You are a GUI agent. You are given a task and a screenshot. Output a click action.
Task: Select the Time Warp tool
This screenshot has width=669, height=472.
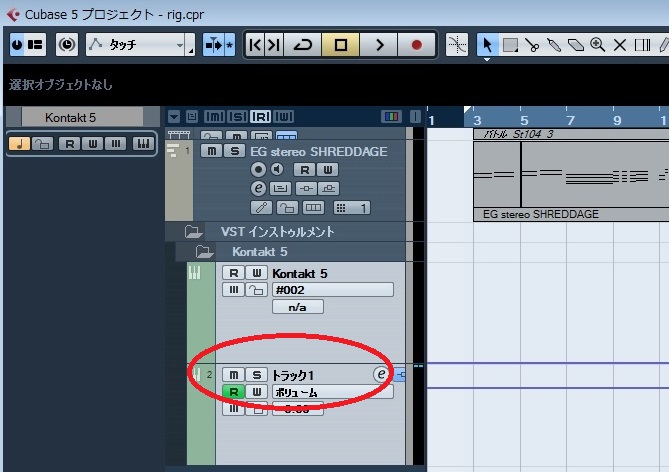(642, 44)
